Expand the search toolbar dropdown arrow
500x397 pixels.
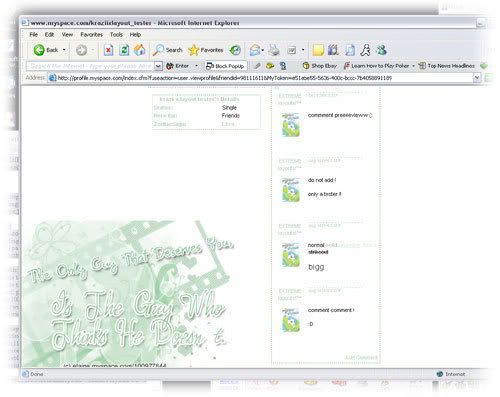(x=158, y=66)
